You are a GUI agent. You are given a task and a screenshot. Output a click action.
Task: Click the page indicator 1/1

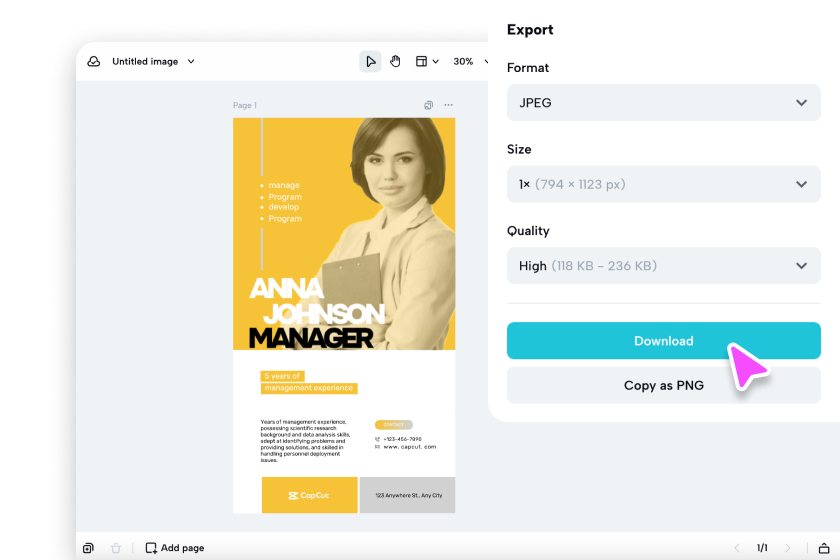pyautogui.click(x=762, y=548)
